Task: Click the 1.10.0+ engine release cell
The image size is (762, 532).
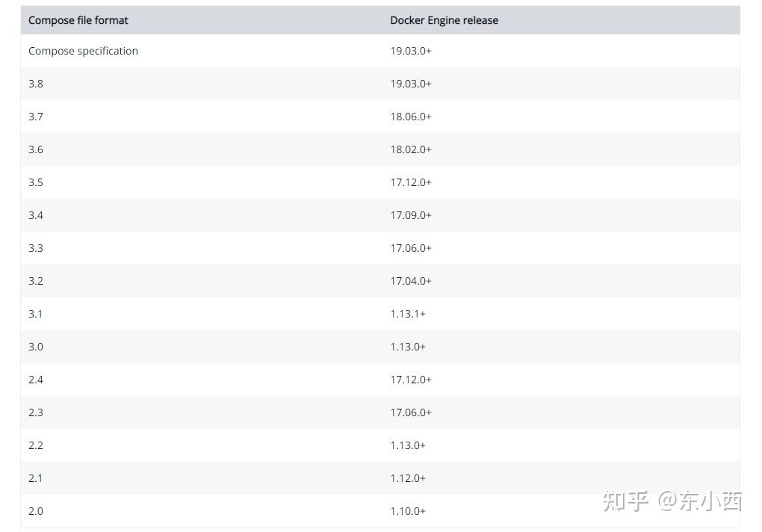Action: [408, 511]
